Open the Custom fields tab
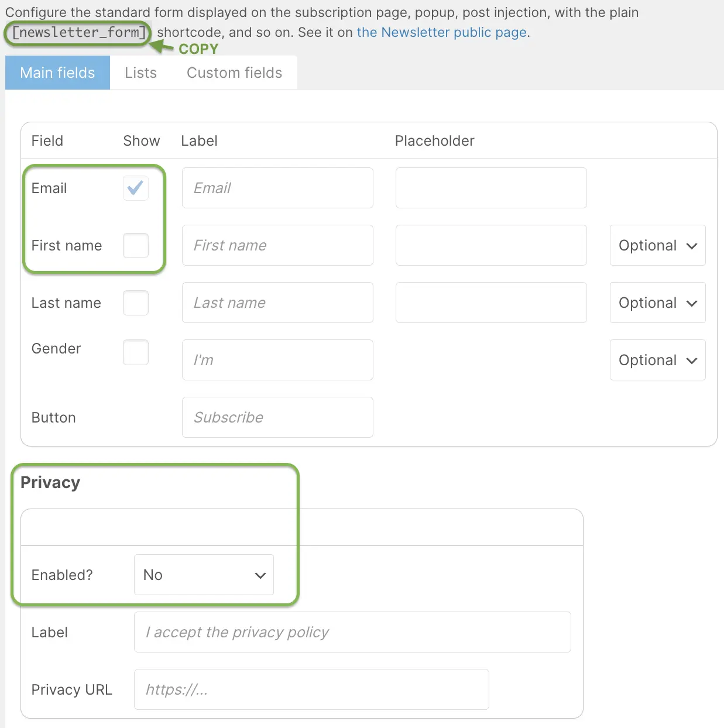Viewport: 724px width, 728px height. coord(234,73)
